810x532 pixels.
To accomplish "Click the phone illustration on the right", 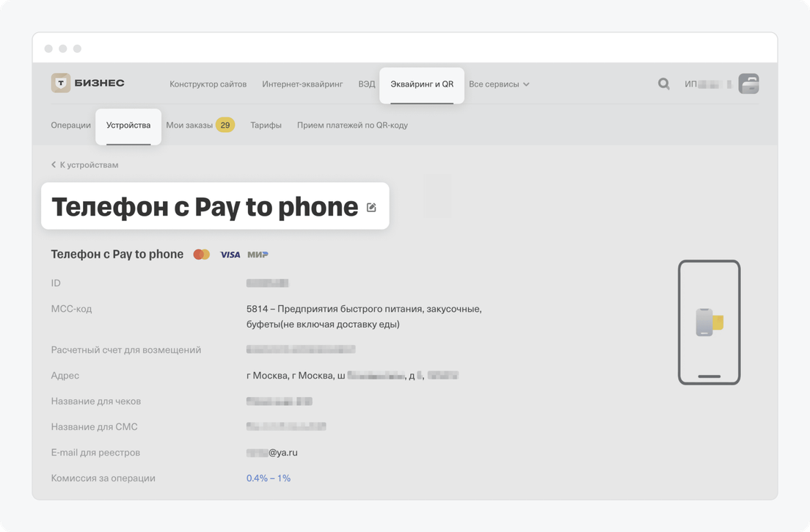I will pyautogui.click(x=709, y=322).
